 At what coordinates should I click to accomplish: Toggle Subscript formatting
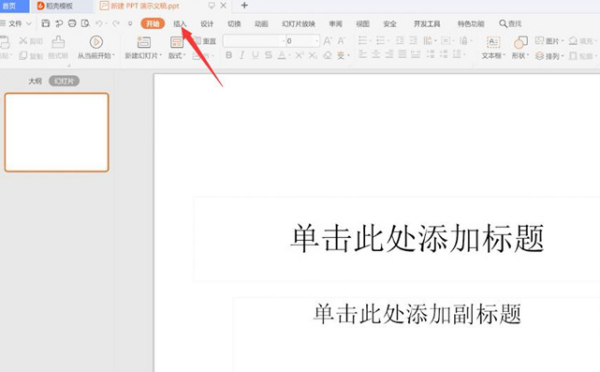pos(313,55)
